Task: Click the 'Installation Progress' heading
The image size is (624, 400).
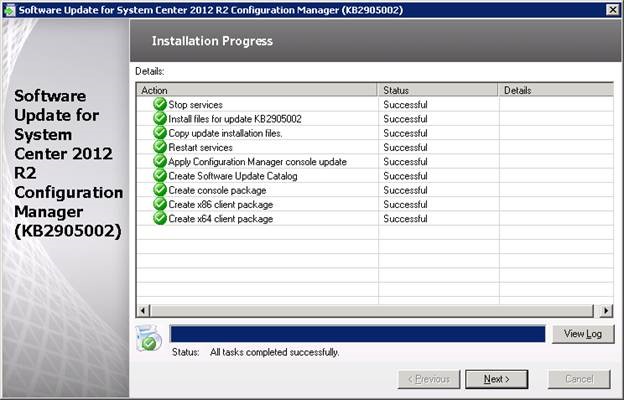Action: [x=212, y=41]
